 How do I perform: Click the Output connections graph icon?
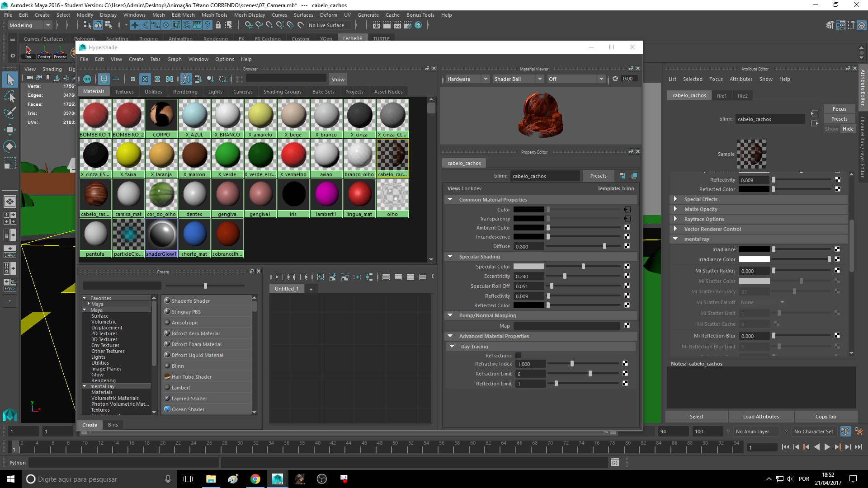303,277
